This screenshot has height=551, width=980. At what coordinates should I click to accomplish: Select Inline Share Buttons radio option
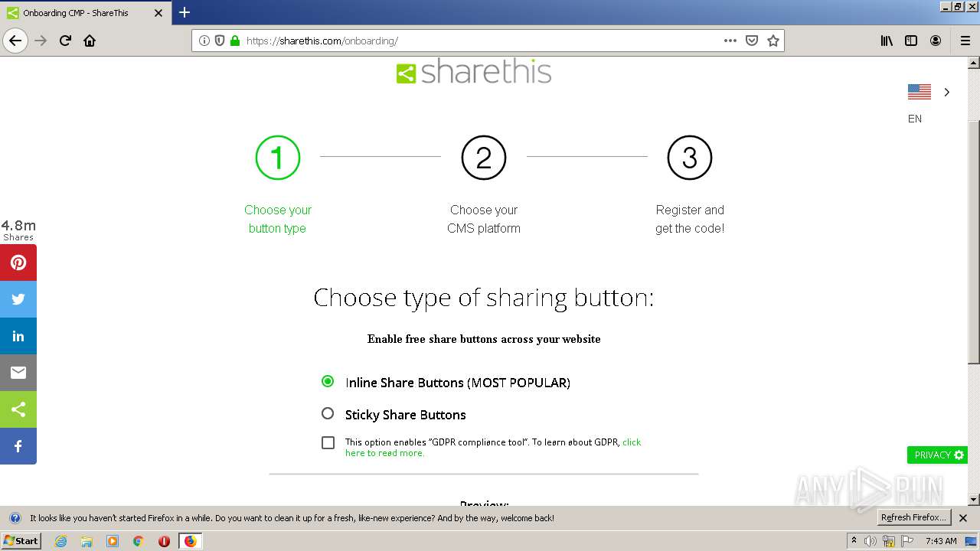point(328,381)
